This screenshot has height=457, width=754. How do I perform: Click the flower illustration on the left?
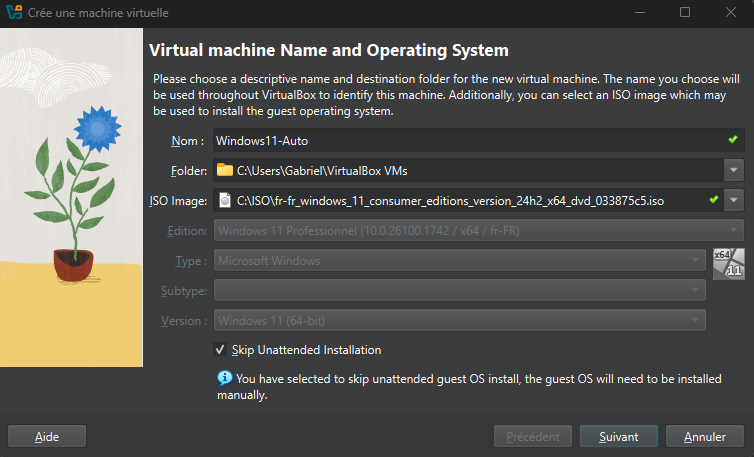click(71, 197)
